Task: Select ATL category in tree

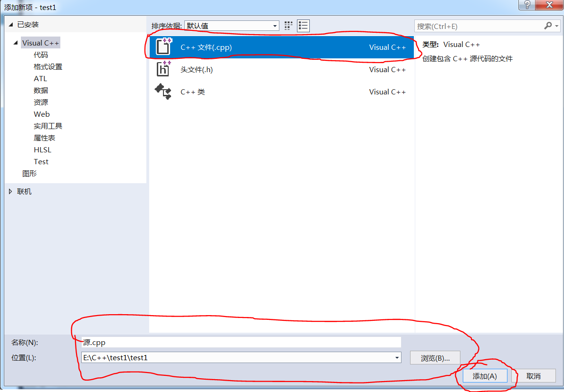Action: tap(40, 79)
